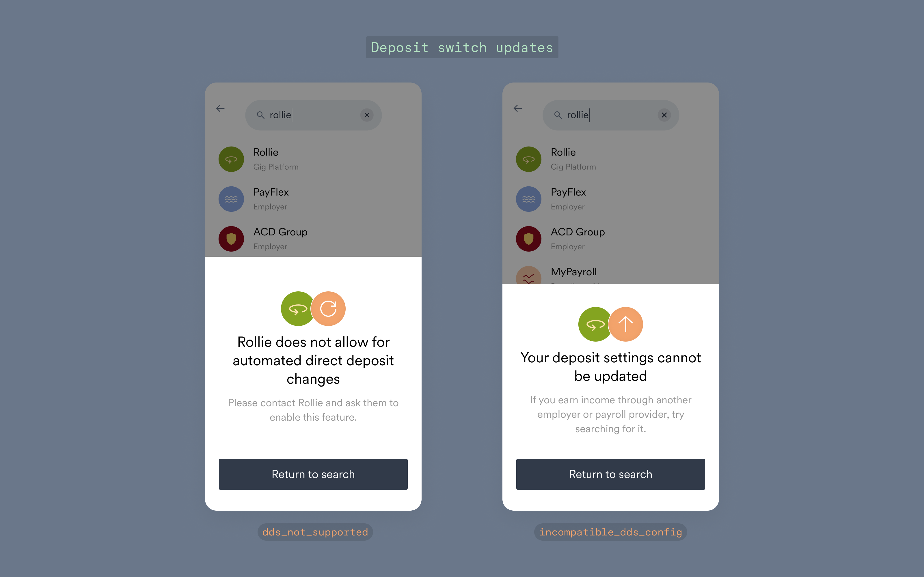Click Return to search button (right modal)
The height and width of the screenshot is (577, 924).
(610, 474)
